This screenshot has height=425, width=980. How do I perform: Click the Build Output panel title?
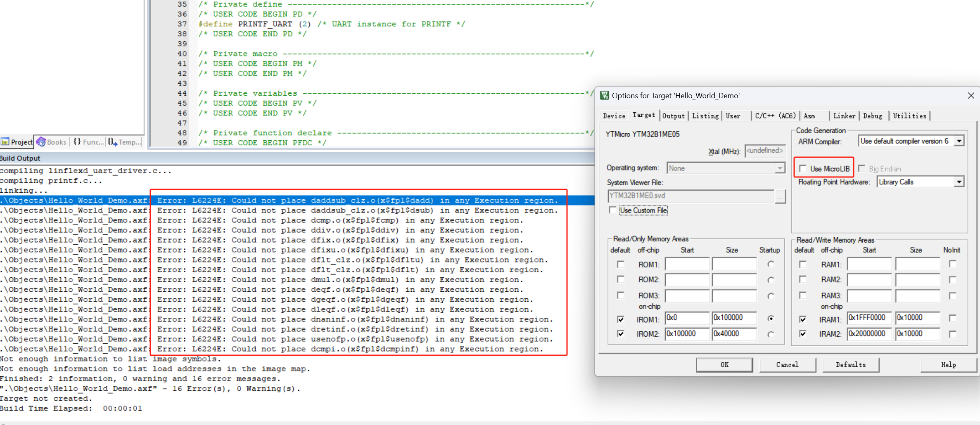pos(20,158)
